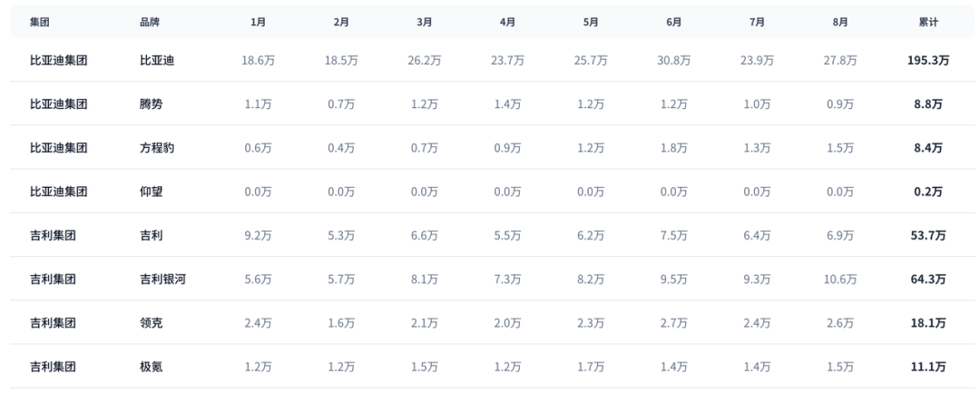Screen dimensions: 980x394
Task: Click the 8月 column header
Action: pos(840,21)
